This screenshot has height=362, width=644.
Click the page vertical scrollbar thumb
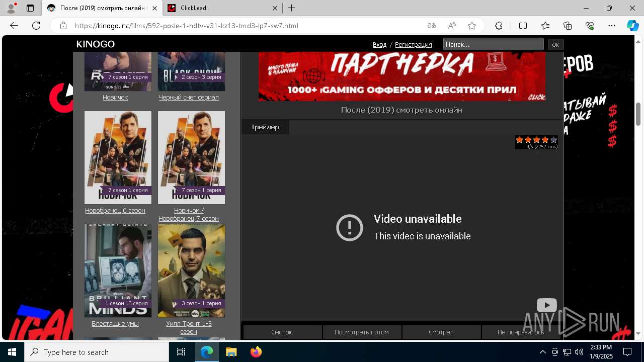click(638, 114)
